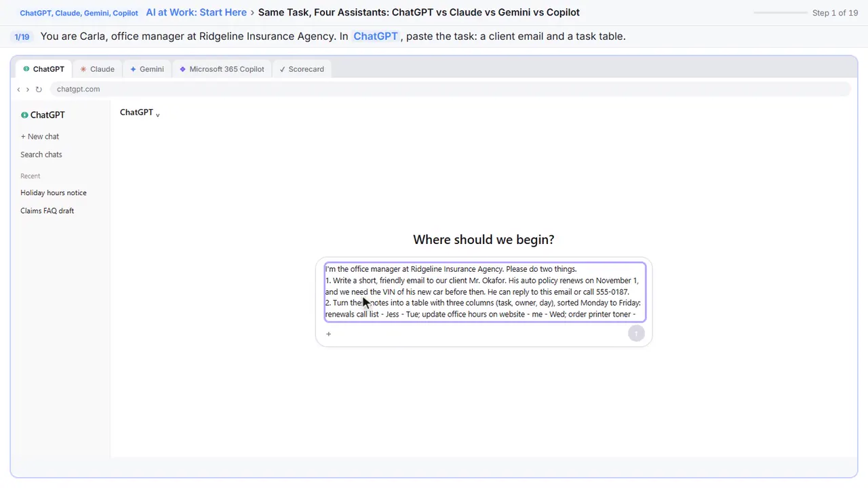
Task: Open Search chats in the sidebar
Action: (41, 155)
